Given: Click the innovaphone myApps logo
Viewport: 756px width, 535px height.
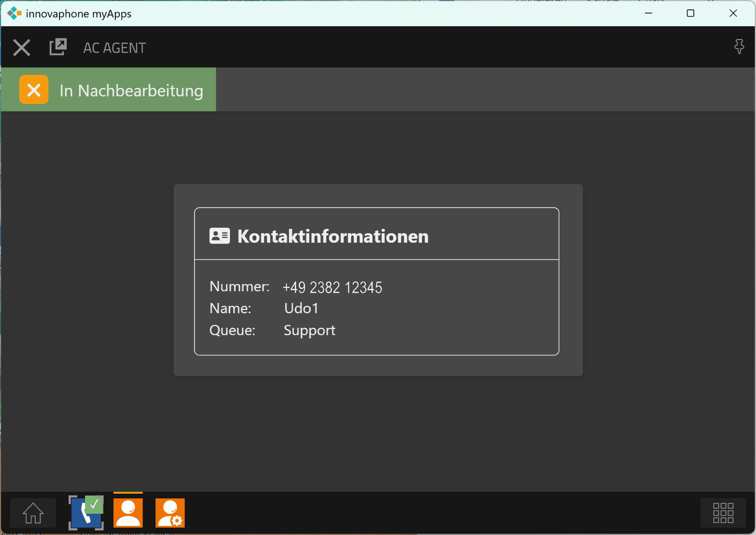Looking at the screenshot, I should (x=14, y=13).
